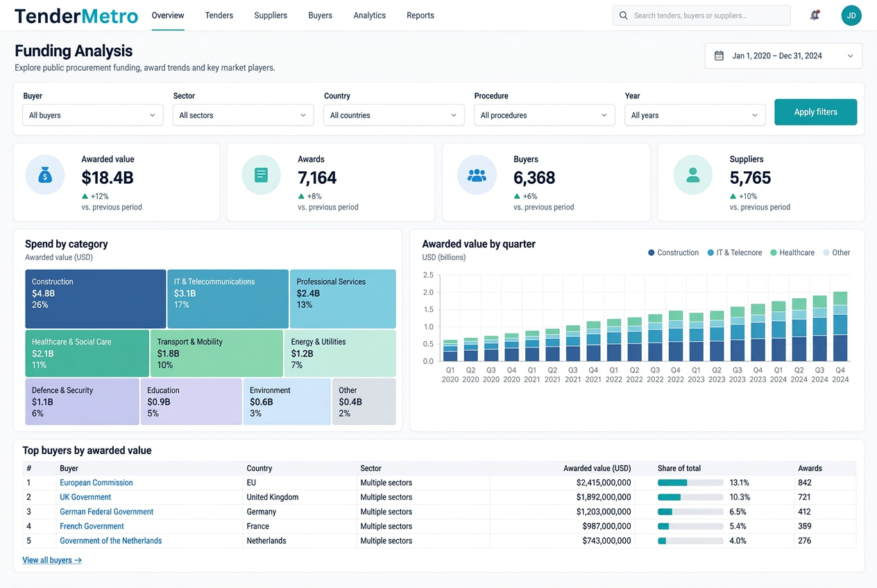The height and width of the screenshot is (588, 877).
Task: Toggle Construction series in chart legend
Action: point(673,253)
